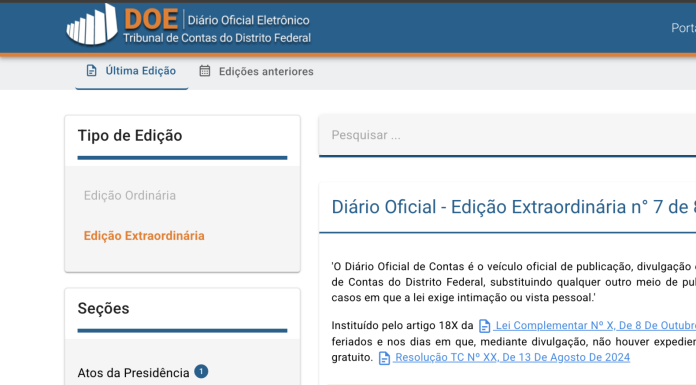Image resolution: width=696 pixels, height=385 pixels.
Task: Click the calendar icon beside Edições anteriores
Action: pyautogui.click(x=205, y=71)
